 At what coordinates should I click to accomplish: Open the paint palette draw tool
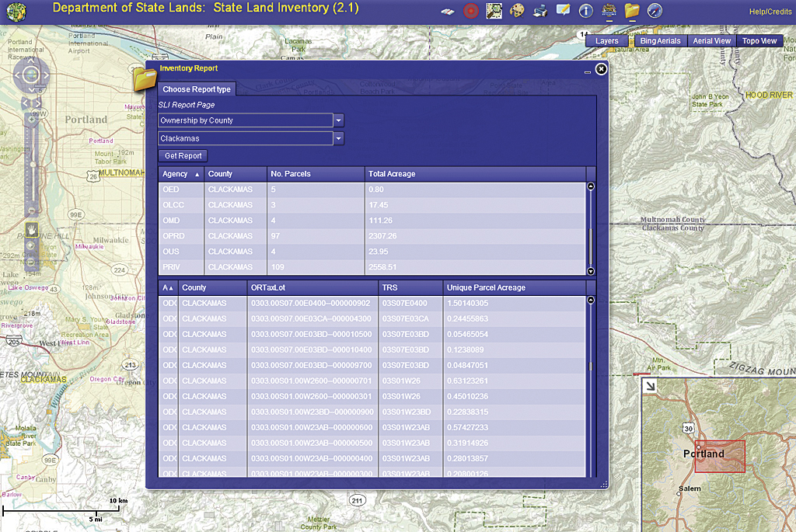(x=517, y=11)
